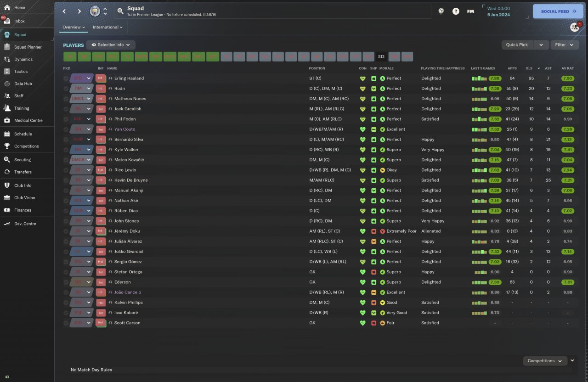Viewport: 588px width, 382px height.
Task: Open the Tactics section icon
Action: pyautogui.click(x=7, y=71)
